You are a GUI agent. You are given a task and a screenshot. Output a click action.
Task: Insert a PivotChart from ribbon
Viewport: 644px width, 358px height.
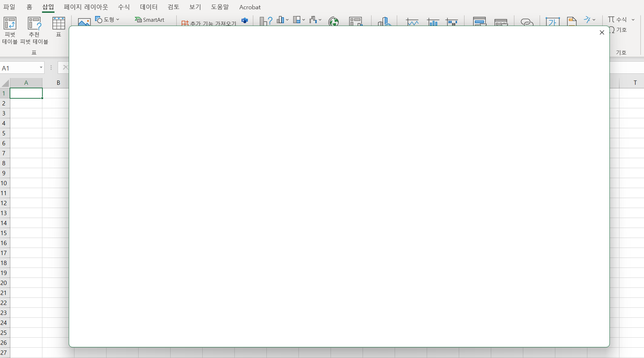[355, 22]
